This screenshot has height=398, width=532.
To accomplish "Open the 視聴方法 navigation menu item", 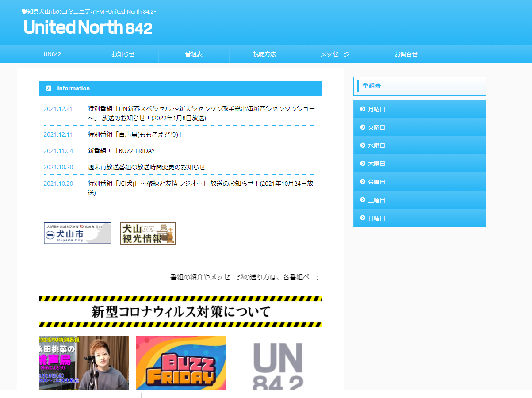I will 264,54.
